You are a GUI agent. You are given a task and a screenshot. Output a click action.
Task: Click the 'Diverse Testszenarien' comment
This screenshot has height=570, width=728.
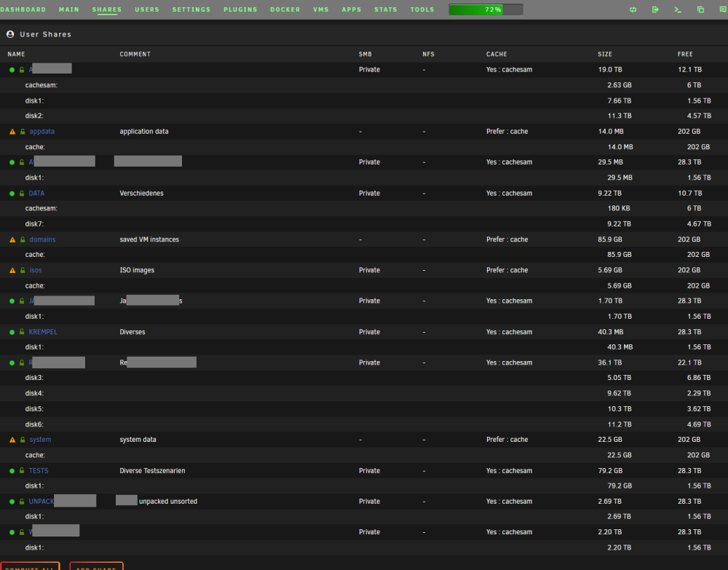[x=152, y=471]
